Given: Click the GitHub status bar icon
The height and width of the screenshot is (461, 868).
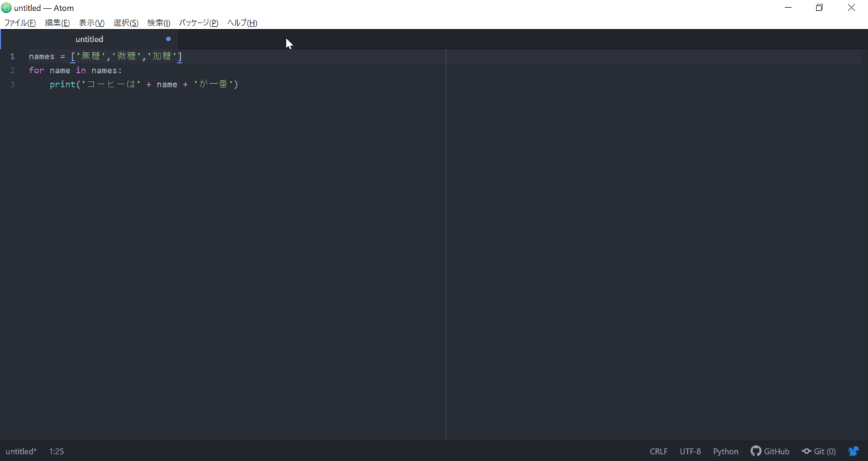Looking at the screenshot, I should (x=770, y=451).
